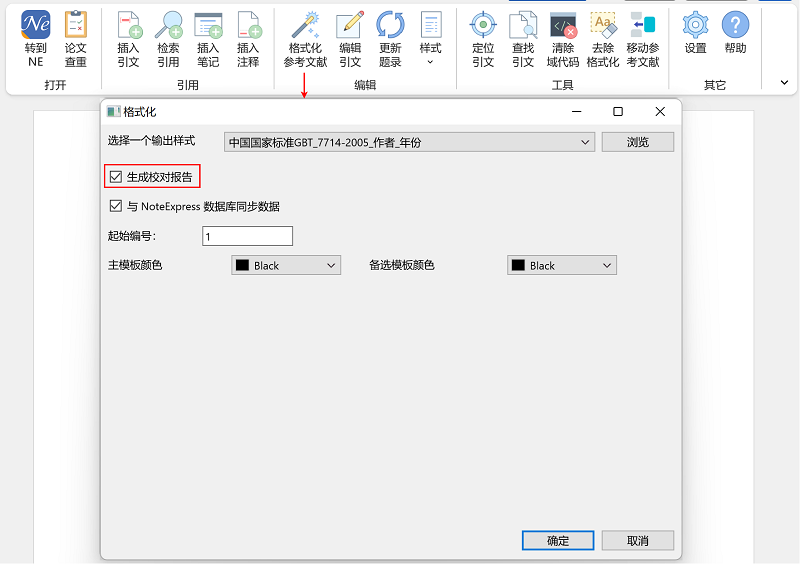
Task: Close the 格式化 dialog window
Action: (660, 111)
